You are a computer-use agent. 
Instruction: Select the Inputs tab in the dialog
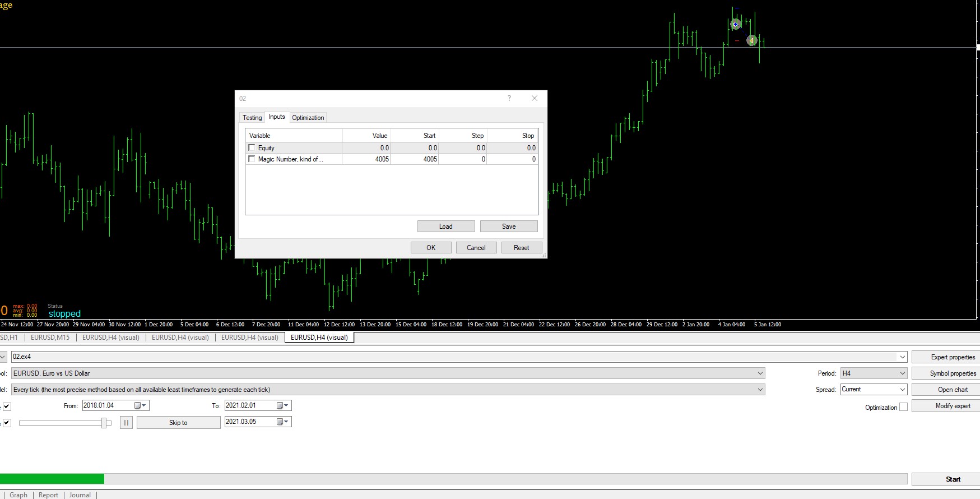[x=277, y=117]
